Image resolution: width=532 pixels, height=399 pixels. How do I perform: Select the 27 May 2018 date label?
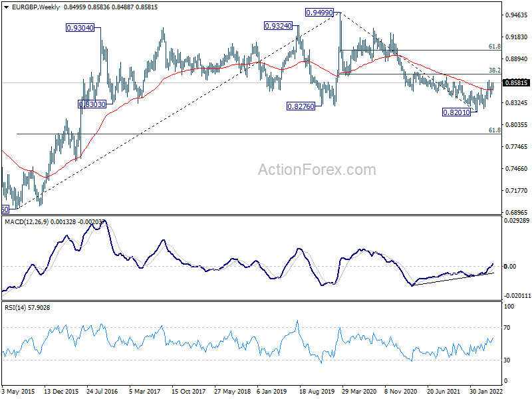[x=232, y=392]
